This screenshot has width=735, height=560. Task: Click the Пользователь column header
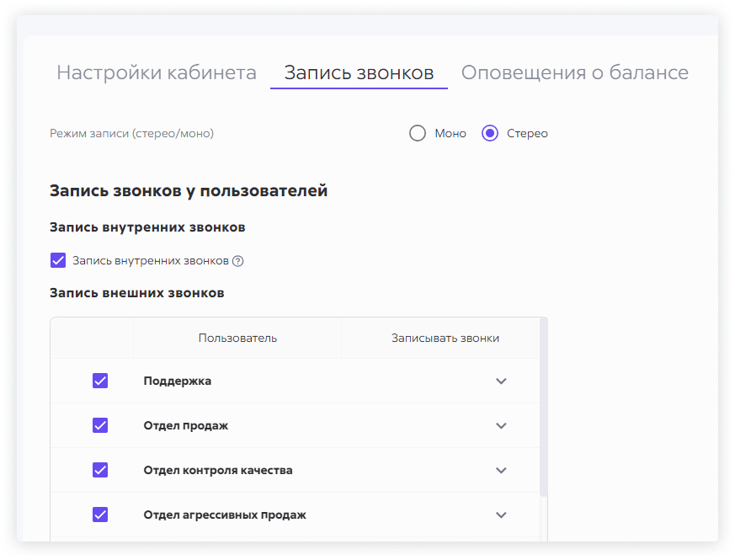coord(237,338)
